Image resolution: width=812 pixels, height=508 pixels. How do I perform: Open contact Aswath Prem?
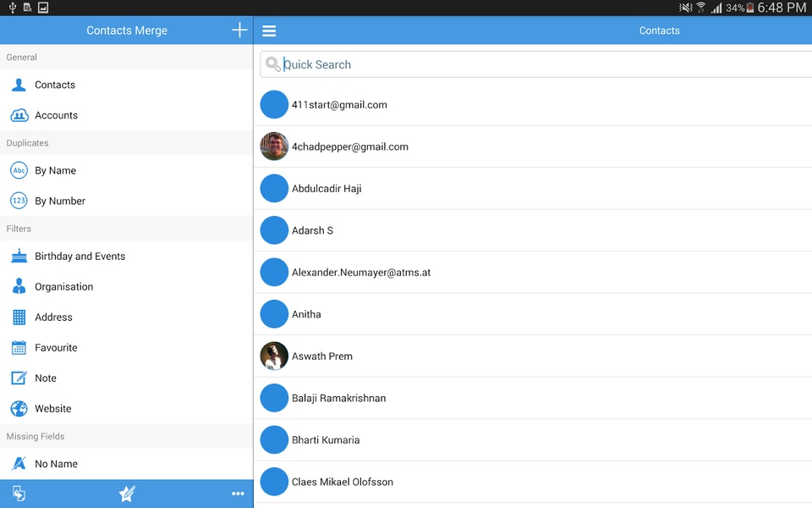pos(533,356)
